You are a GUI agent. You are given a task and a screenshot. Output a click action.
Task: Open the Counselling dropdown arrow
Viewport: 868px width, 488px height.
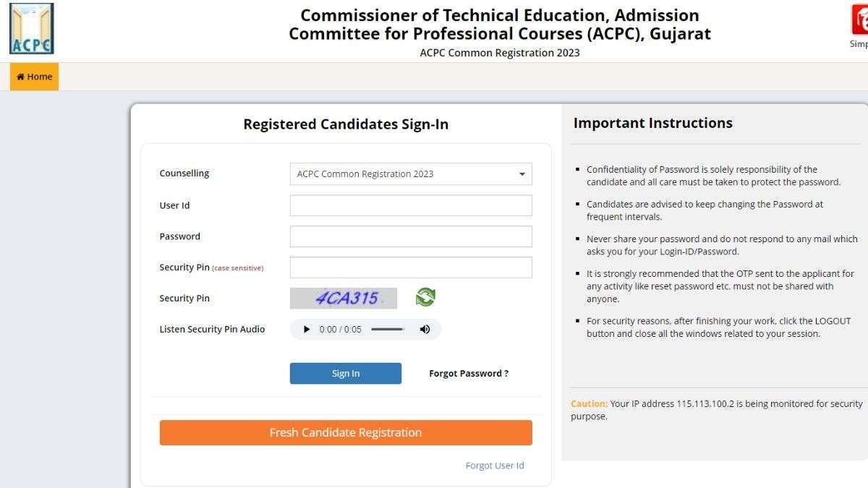coord(522,174)
